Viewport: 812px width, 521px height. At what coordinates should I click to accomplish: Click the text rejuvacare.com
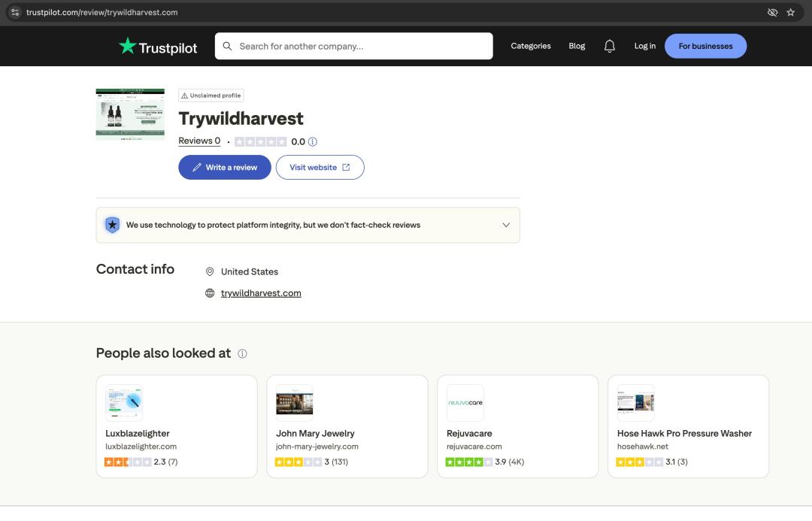point(474,447)
